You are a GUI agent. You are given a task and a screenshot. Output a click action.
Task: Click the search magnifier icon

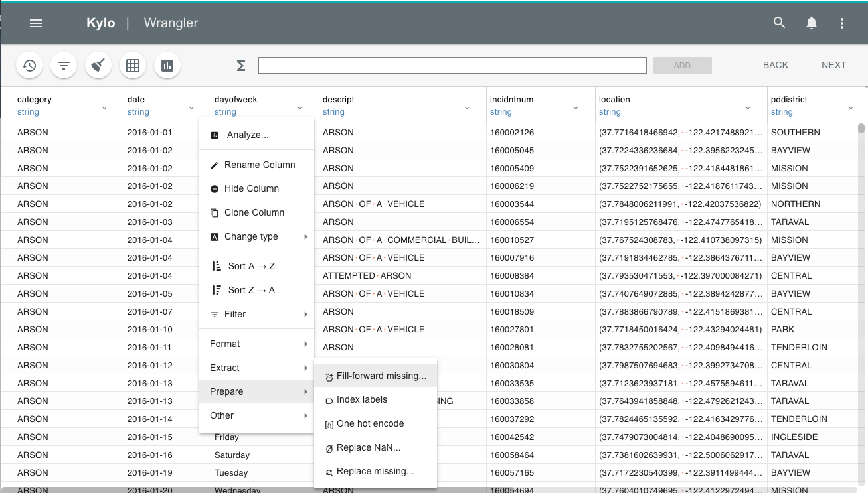780,23
